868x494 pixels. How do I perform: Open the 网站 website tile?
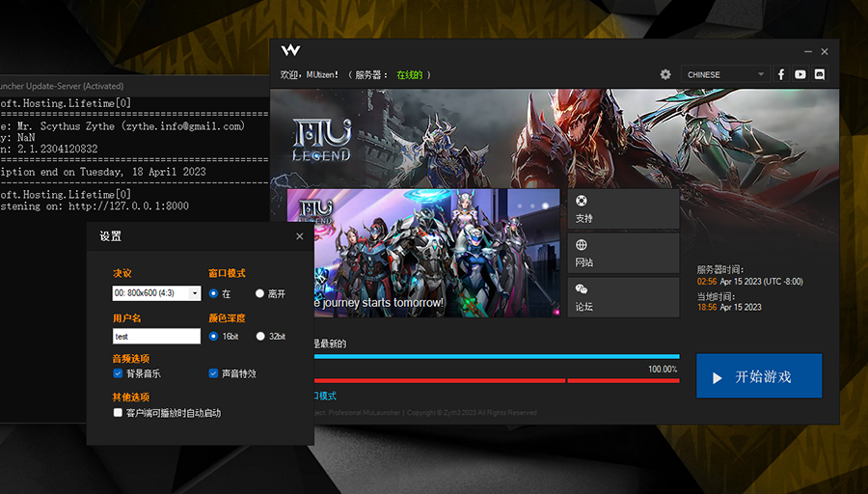click(x=623, y=254)
